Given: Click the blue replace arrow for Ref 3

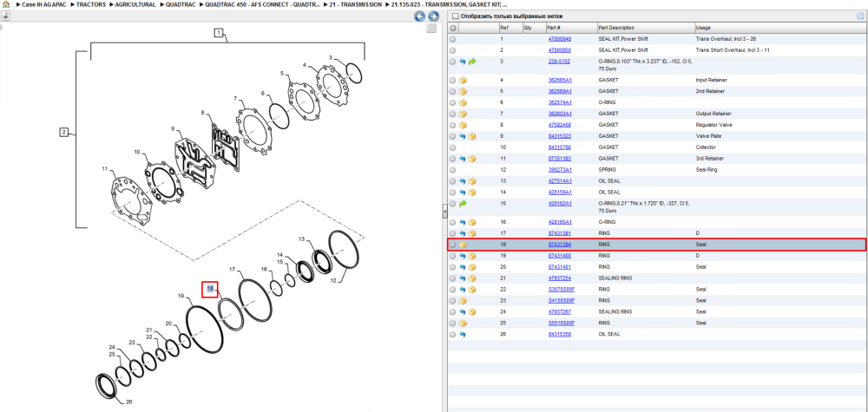Looking at the screenshot, I should 463,62.
